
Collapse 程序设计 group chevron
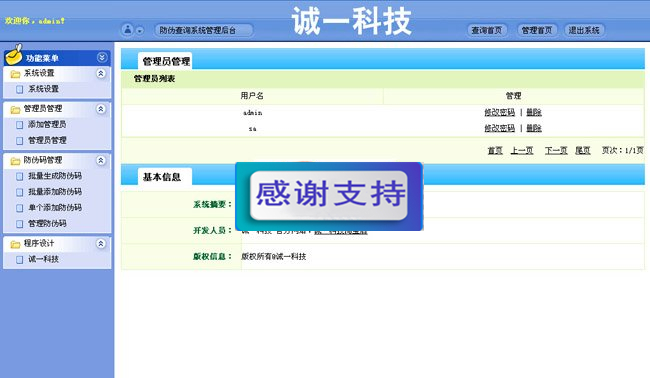tap(101, 244)
